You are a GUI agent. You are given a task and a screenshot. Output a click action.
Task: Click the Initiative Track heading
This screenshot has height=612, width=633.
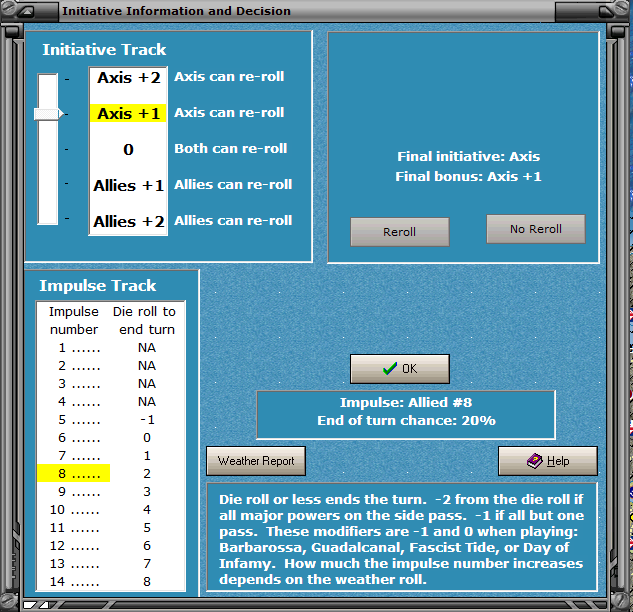pyautogui.click(x=104, y=50)
